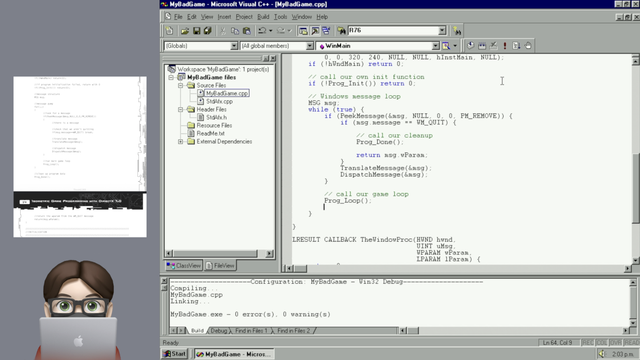Click the red exclamation Execute Program icon

click(x=505, y=46)
